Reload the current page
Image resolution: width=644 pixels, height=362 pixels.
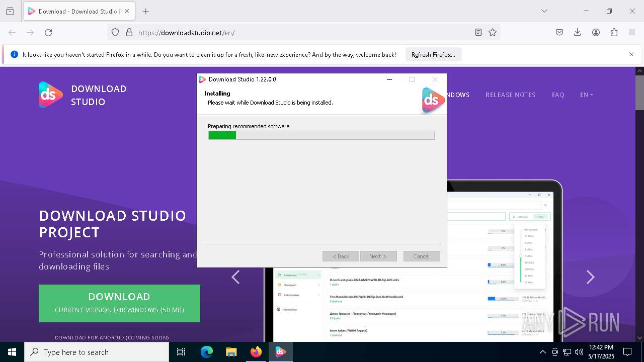click(48, 32)
